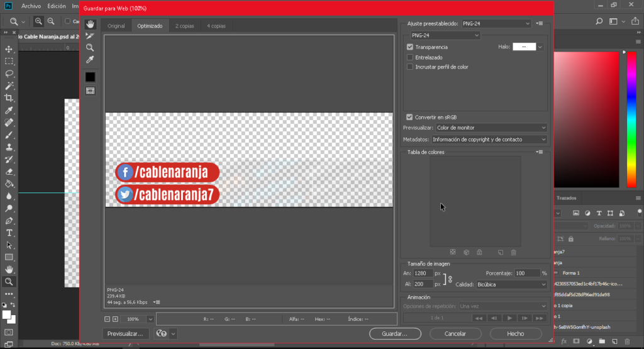Open the browser preview dropdown arrow
The image size is (644, 349).
[x=174, y=334]
